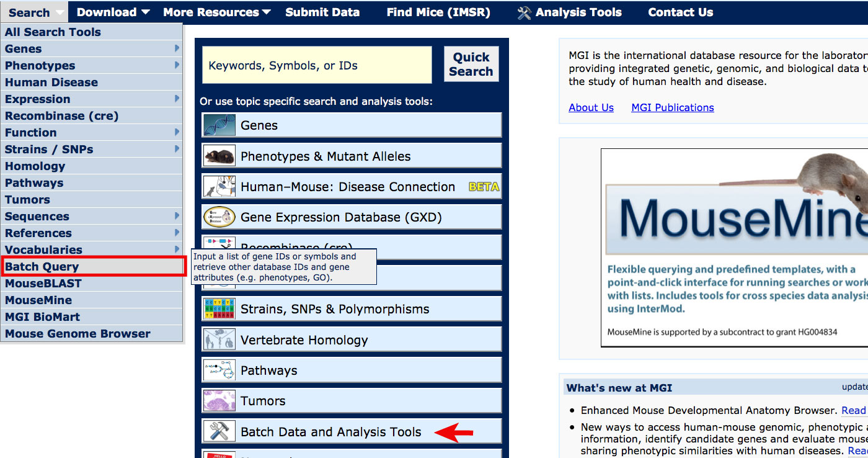Expand the Sequences submenu arrow
Screen dimensions: 868x458
[177, 216]
